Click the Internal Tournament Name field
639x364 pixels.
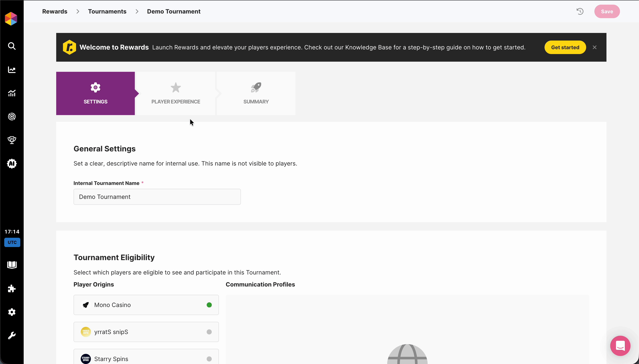[x=157, y=197]
